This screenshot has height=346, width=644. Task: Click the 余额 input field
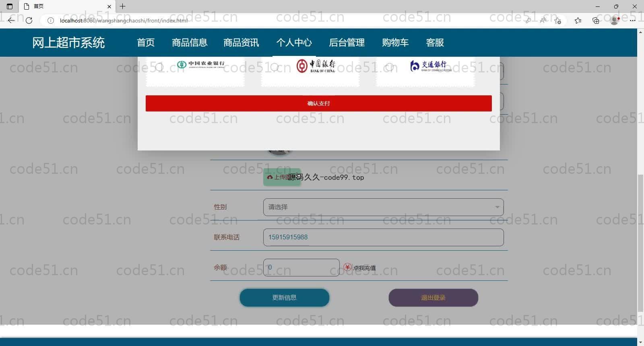pos(301,268)
